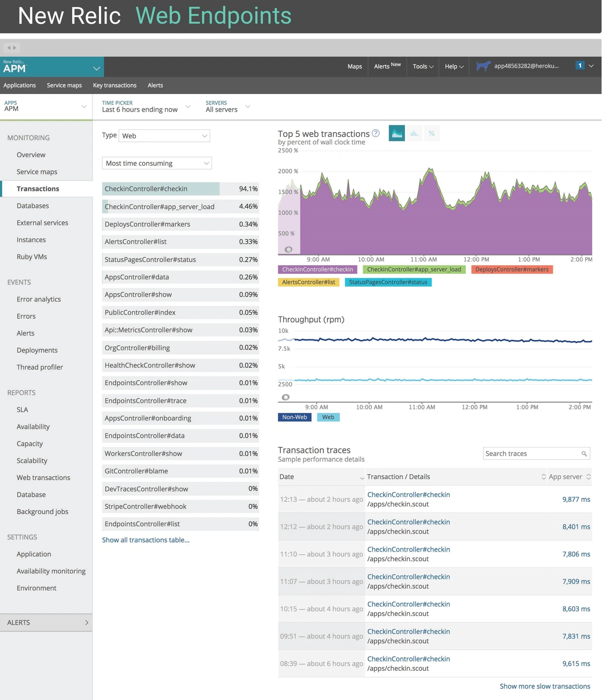
Task: Toggle the Non-Web throughput legend series
Action: click(x=294, y=417)
